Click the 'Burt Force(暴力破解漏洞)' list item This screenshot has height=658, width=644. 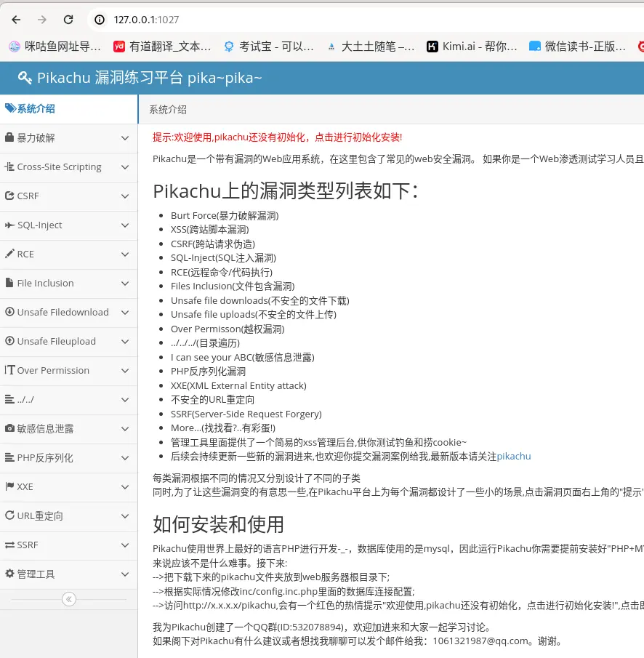coord(225,216)
